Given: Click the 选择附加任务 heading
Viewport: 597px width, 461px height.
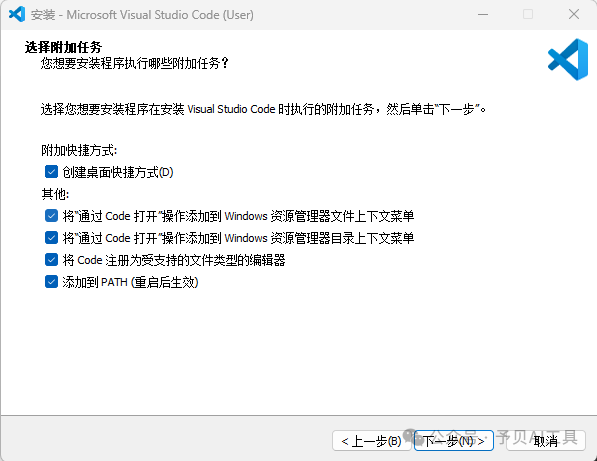Looking at the screenshot, I should (x=63, y=47).
